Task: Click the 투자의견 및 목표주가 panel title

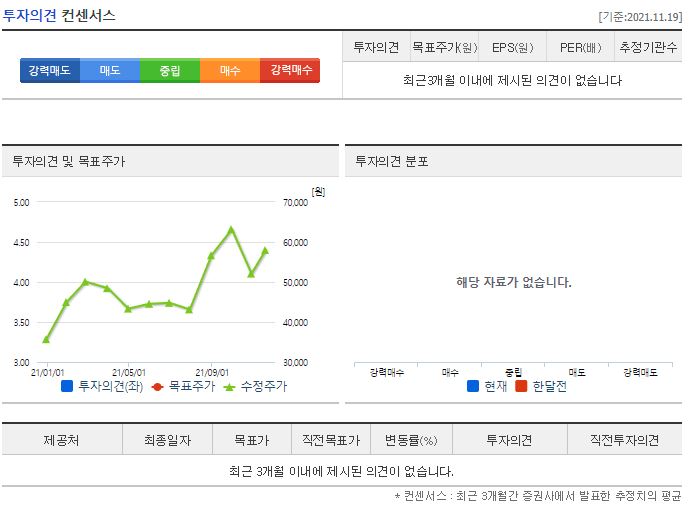Action: pyautogui.click(x=69, y=161)
